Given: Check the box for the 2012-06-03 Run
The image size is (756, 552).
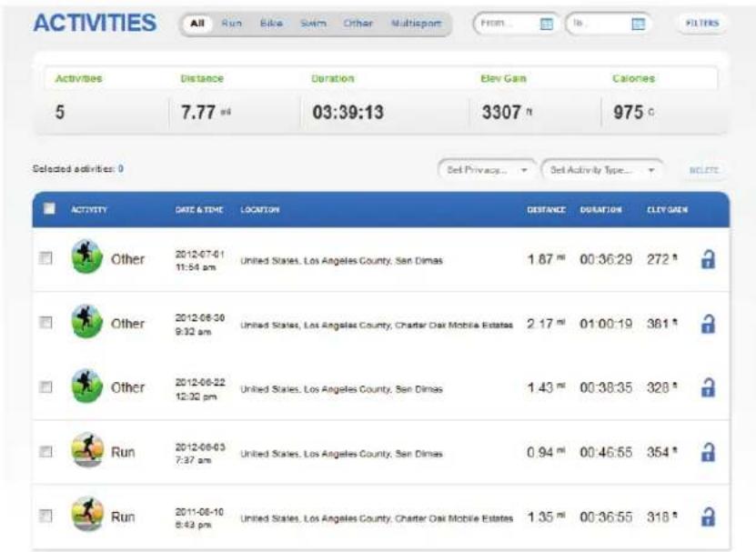Looking at the screenshot, I should pos(45,452).
